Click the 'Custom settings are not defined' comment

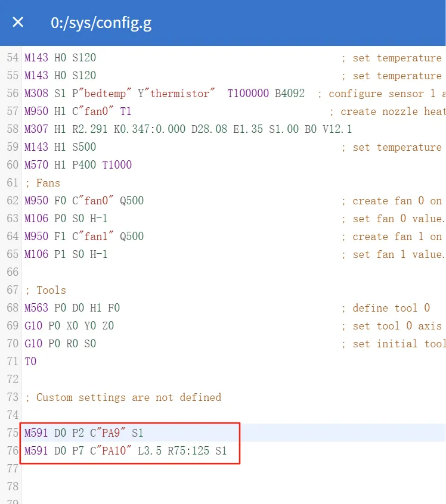point(128,397)
